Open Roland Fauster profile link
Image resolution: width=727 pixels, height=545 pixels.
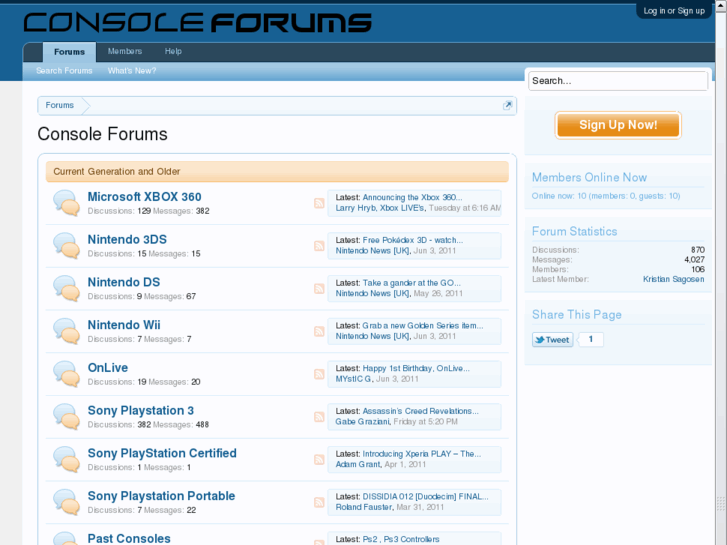click(x=364, y=507)
